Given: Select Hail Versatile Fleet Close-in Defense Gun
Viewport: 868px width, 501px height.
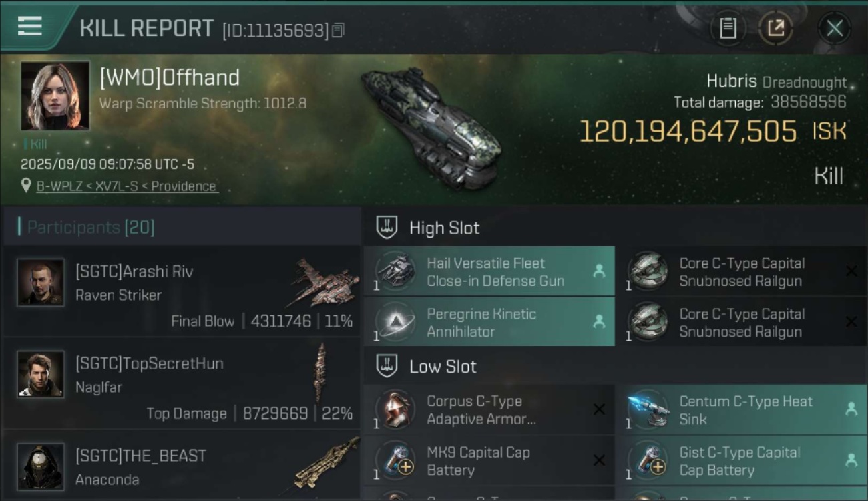Looking at the screenshot, I should (489, 272).
